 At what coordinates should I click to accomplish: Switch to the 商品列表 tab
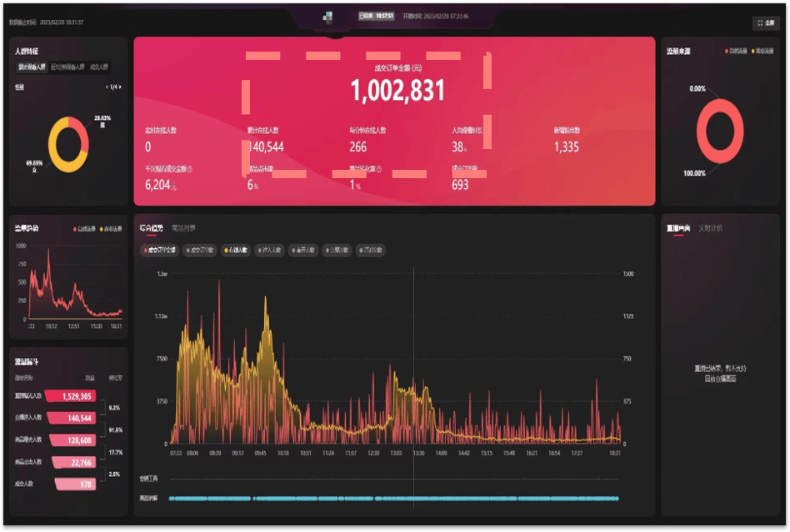click(x=184, y=226)
